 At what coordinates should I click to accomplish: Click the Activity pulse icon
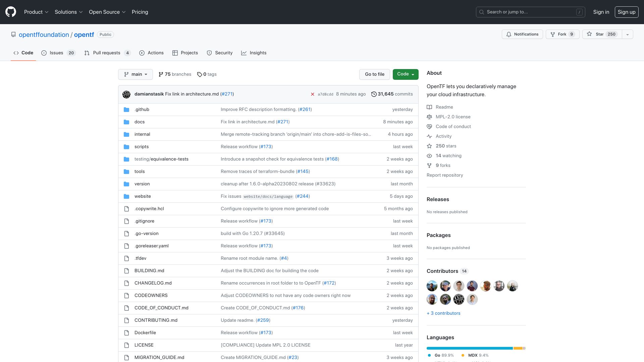(x=429, y=136)
